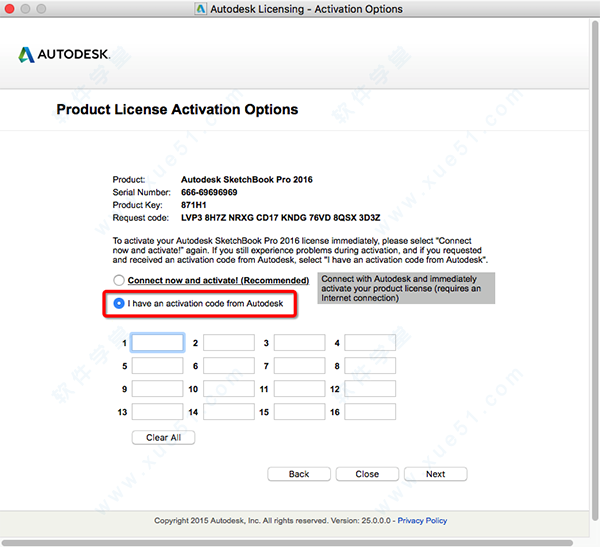Click activation code field 12
This screenshot has height=547, width=600.
pos(370,389)
